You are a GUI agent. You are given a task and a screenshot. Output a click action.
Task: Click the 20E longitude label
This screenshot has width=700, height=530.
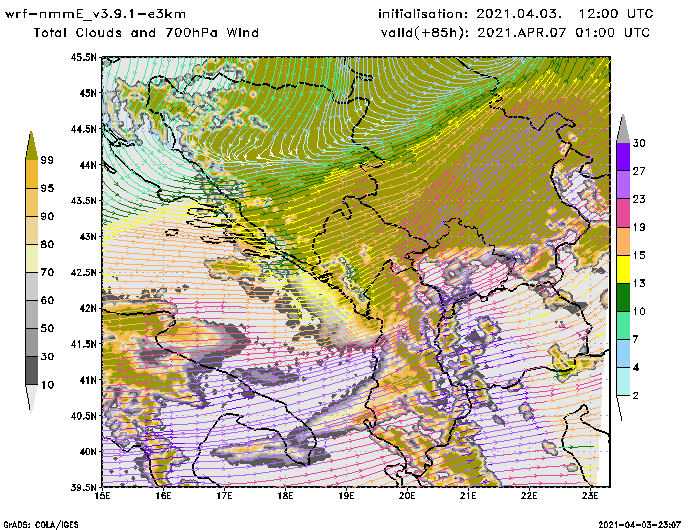(407, 496)
